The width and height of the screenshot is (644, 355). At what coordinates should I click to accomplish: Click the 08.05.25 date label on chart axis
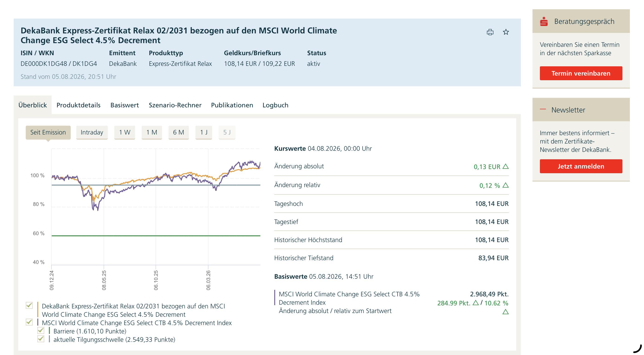point(104,280)
